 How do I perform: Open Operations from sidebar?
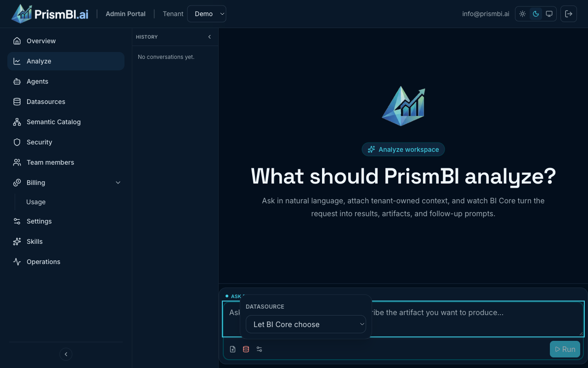tap(66, 262)
